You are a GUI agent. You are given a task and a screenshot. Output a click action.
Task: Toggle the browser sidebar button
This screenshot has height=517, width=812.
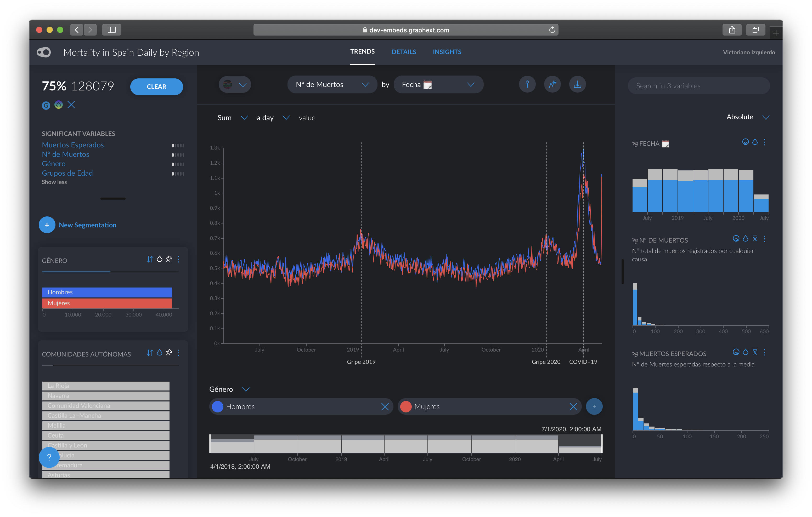[x=112, y=30]
